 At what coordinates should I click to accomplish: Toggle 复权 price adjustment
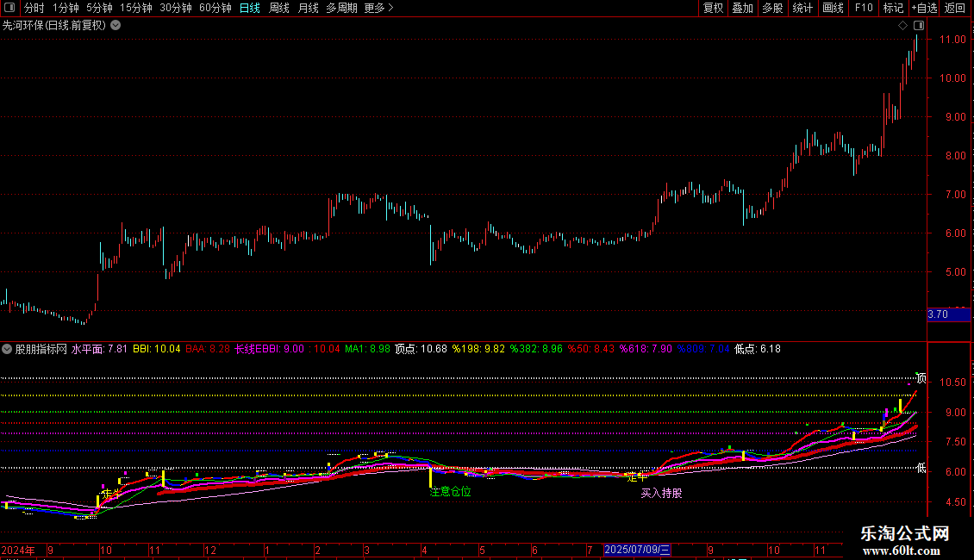(x=713, y=8)
